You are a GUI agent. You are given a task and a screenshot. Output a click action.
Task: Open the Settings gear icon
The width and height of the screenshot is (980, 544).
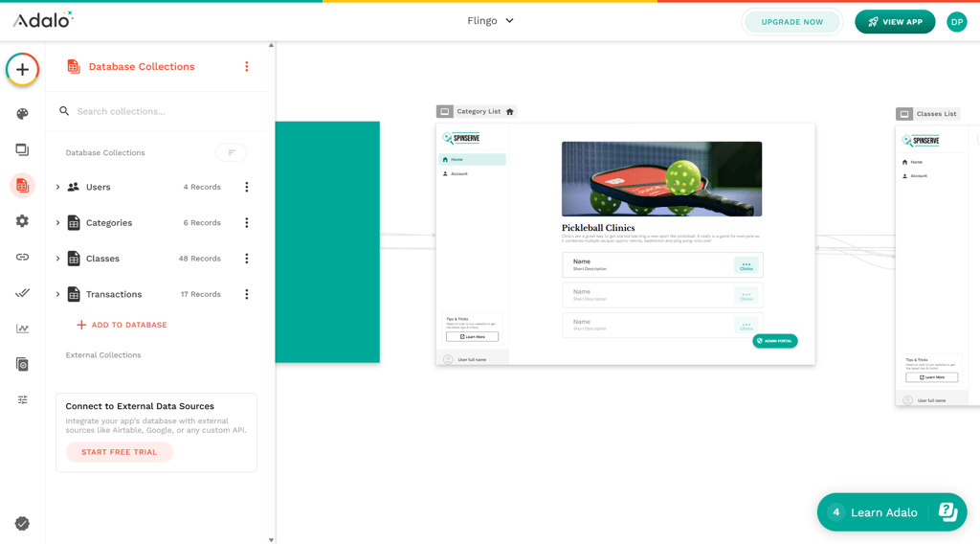click(23, 221)
